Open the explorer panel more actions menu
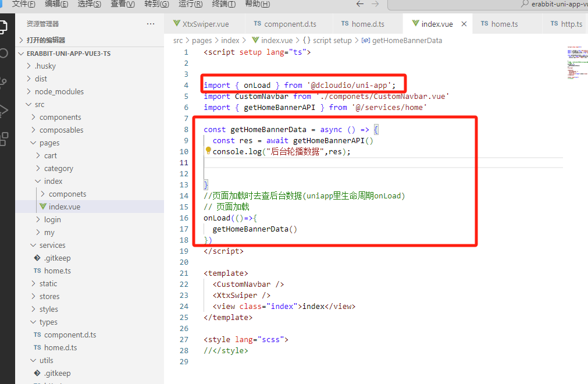The width and height of the screenshot is (588, 384). pyautogui.click(x=151, y=24)
